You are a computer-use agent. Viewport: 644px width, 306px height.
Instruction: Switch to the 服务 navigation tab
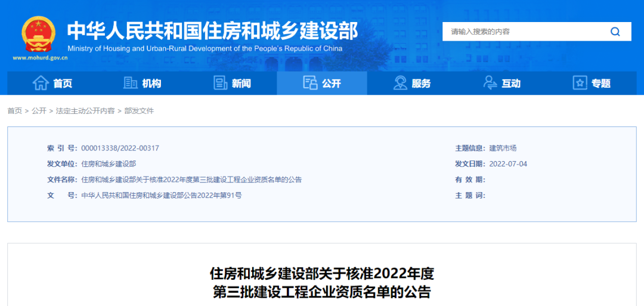(x=421, y=84)
